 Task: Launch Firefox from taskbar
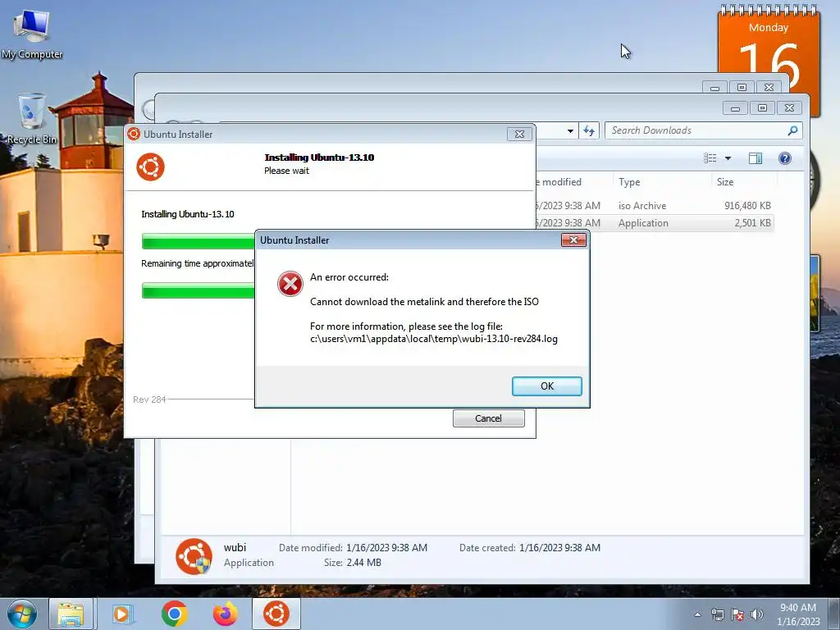(225, 614)
